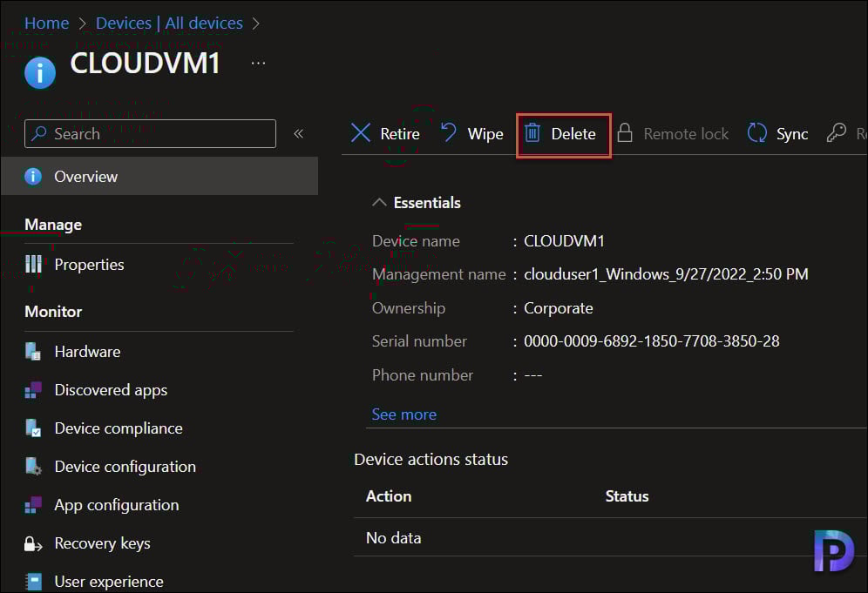Click the Manage section heading
The image size is (868, 593).
click(53, 225)
